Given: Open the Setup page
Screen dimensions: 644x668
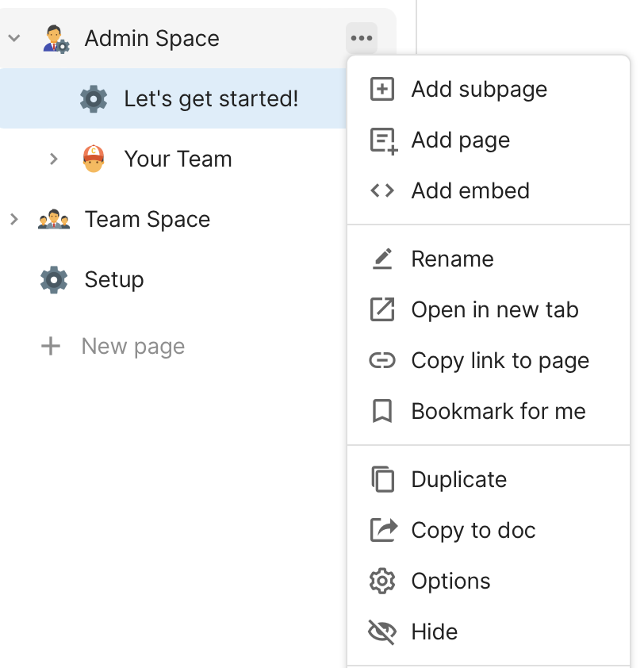Looking at the screenshot, I should pyautogui.click(x=113, y=279).
